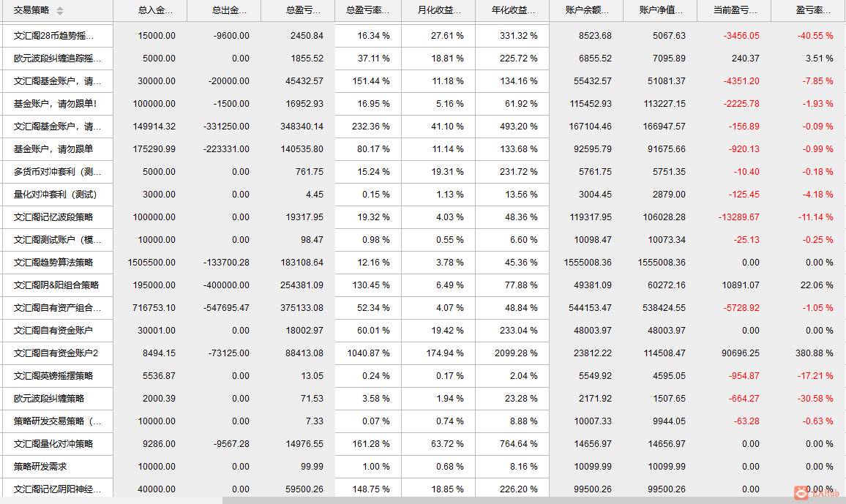846x504 pixels.
Task: Sort by the 总入金 column header
Action: (x=155, y=11)
